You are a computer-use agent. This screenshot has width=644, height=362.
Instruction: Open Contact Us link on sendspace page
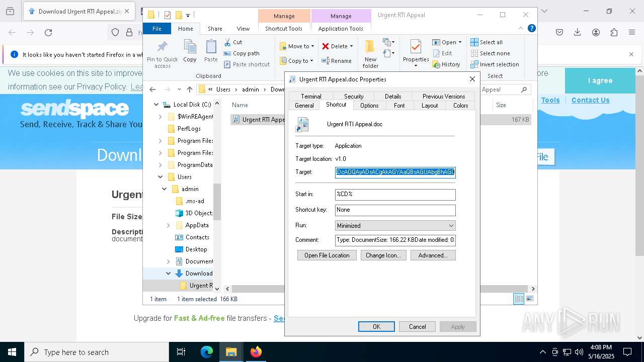click(x=590, y=100)
